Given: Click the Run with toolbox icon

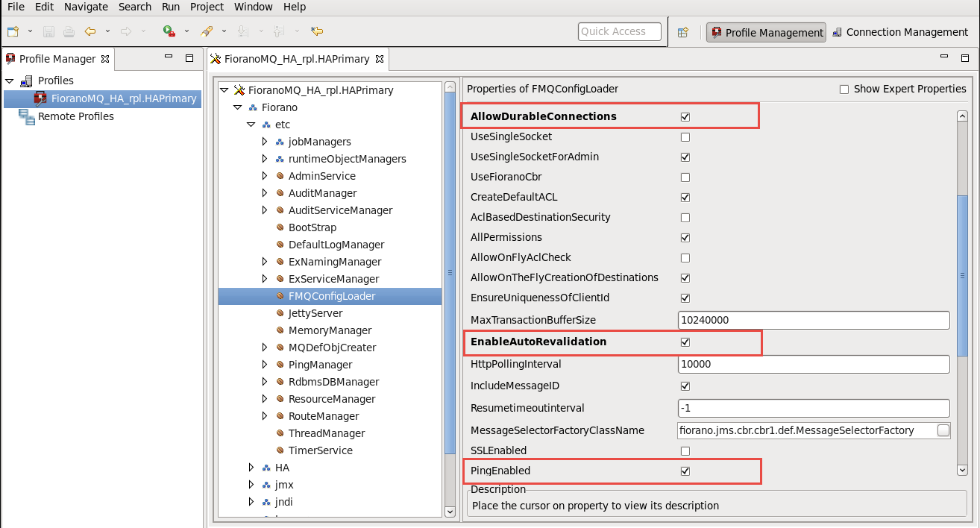Looking at the screenshot, I should click(x=169, y=31).
